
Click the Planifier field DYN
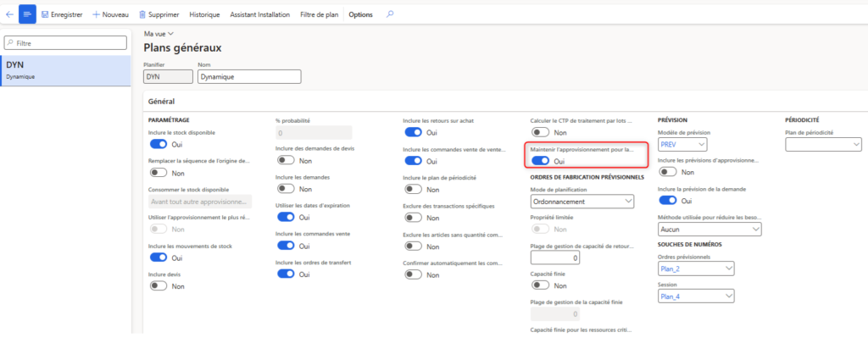point(168,77)
